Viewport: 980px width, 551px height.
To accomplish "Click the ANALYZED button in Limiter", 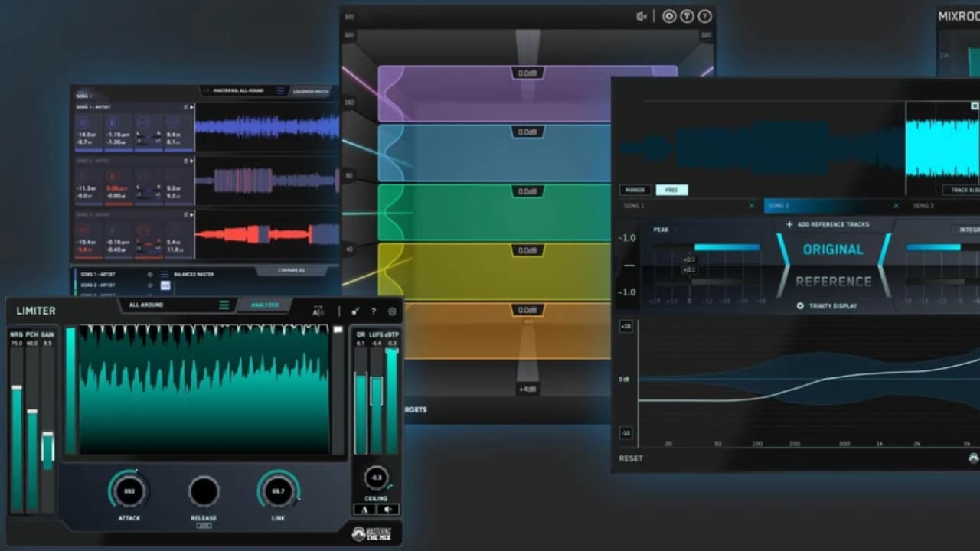I will 265,305.
